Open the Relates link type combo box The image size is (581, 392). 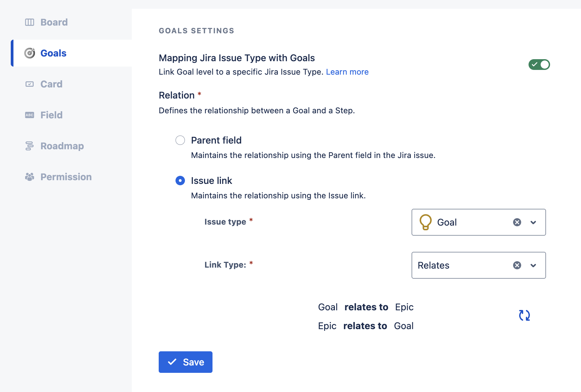(461, 265)
